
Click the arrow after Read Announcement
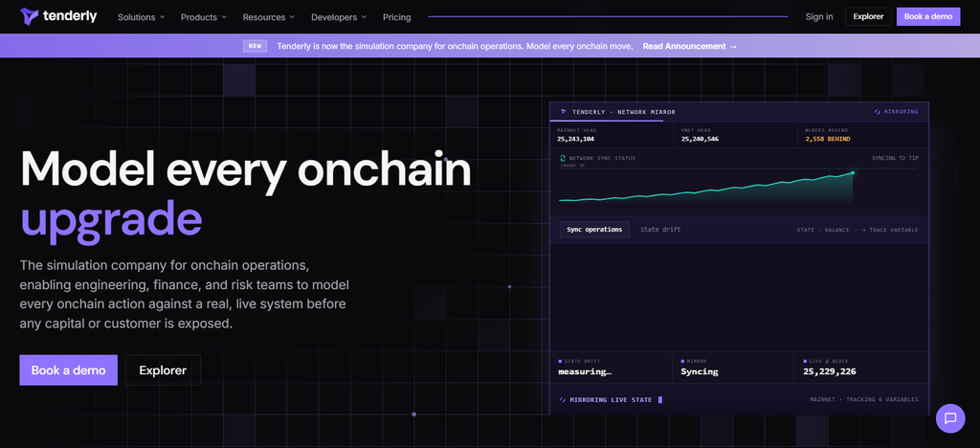pos(733,46)
